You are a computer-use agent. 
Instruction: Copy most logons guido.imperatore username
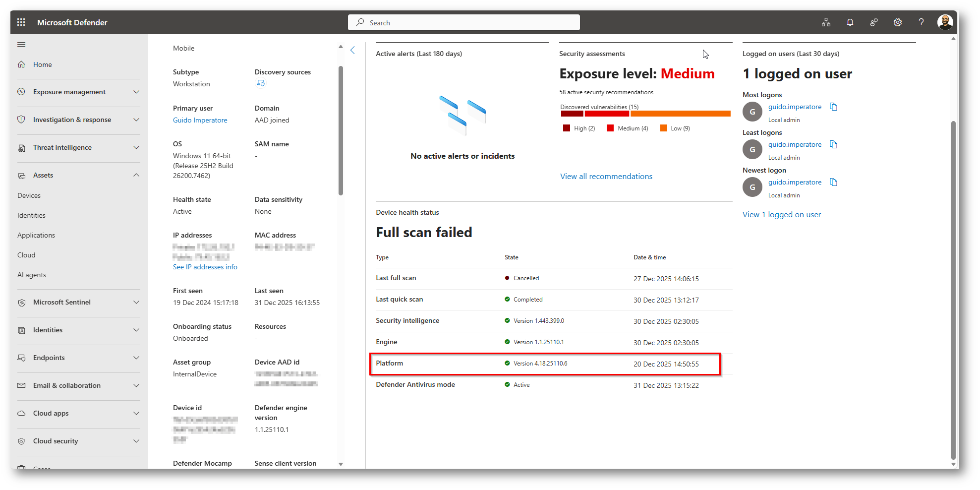pyautogui.click(x=833, y=107)
